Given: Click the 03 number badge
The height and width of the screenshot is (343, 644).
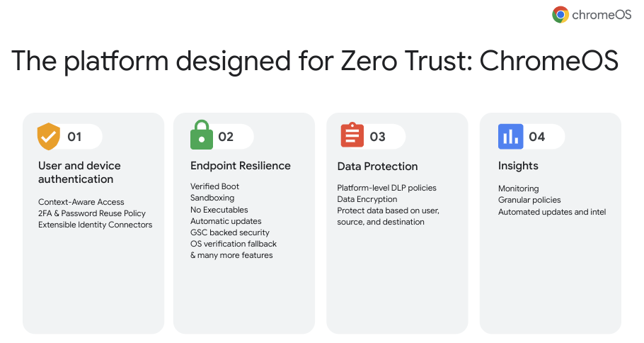Looking at the screenshot, I should tap(378, 137).
